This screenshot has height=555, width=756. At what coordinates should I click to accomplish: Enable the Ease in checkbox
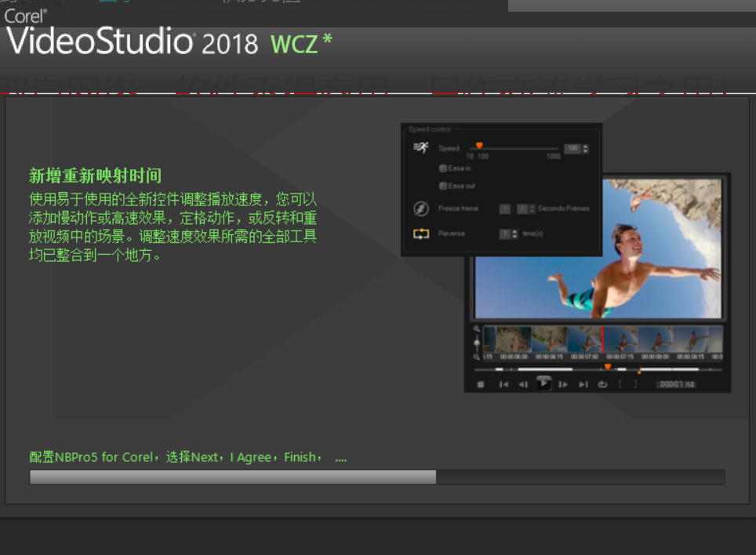pyautogui.click(x=442, y=168)
